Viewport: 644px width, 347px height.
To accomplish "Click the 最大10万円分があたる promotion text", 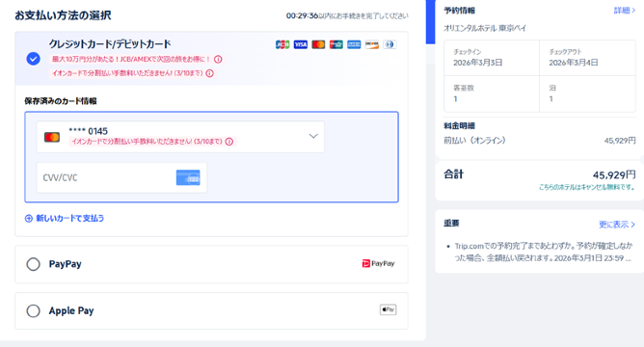I will coord(131,60).
